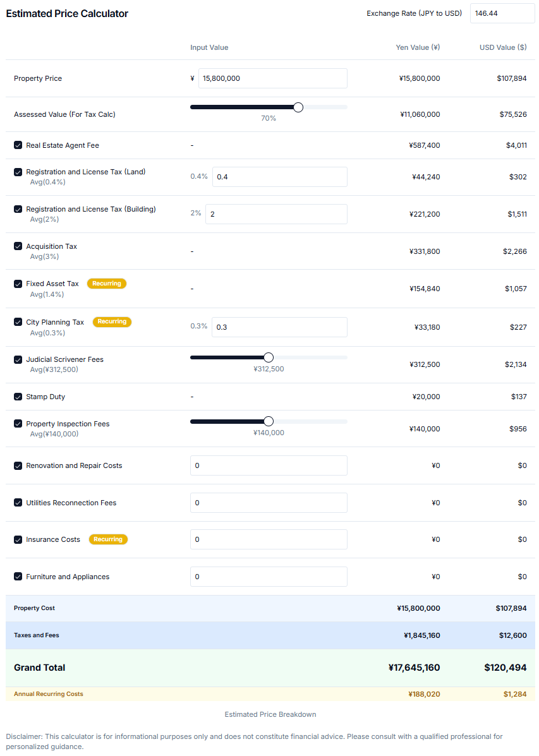This screenshot has width=539, height=756.
Task: Uncheck the Real Estate Agent Fee checkbox
Action: click(x=18, y=145)
